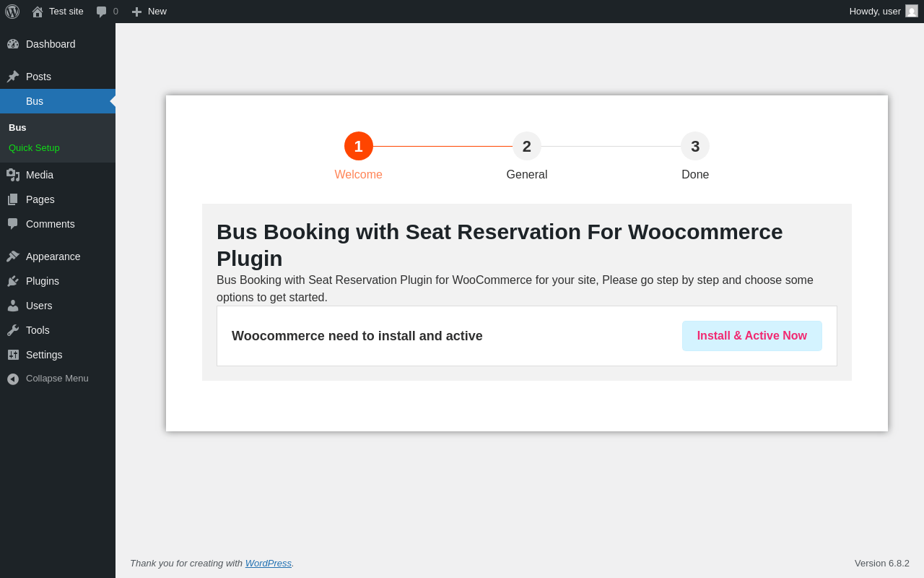Click the Done step label
924x578 pixels.
(695, 175)
